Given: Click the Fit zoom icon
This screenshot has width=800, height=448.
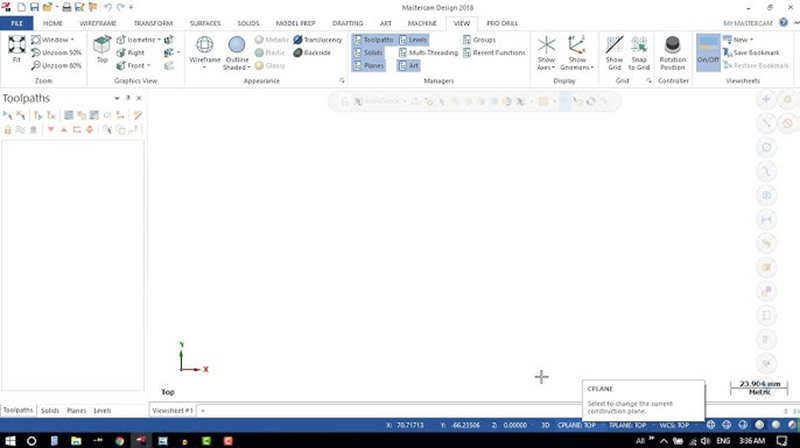Looking at the screenshot, I should pos(16,47).
